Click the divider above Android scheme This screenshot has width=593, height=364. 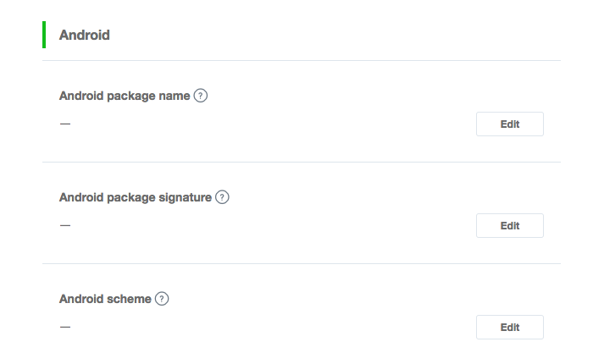click(x=302, y=264)
